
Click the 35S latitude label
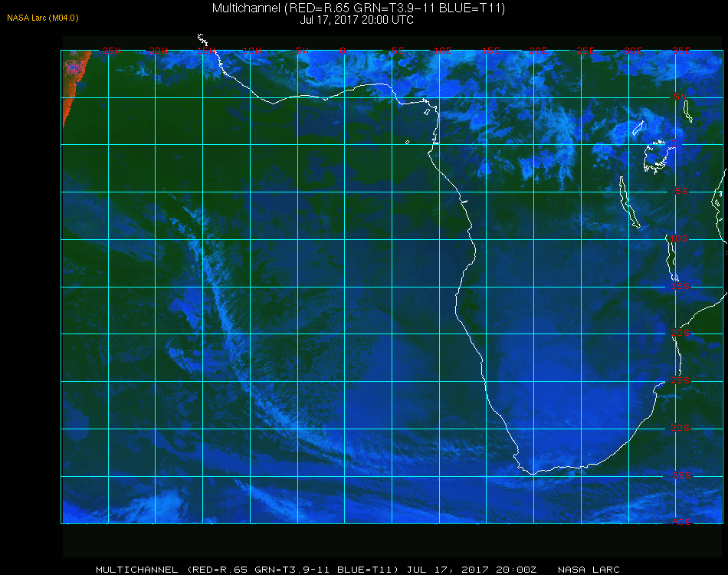pos(681,475)
